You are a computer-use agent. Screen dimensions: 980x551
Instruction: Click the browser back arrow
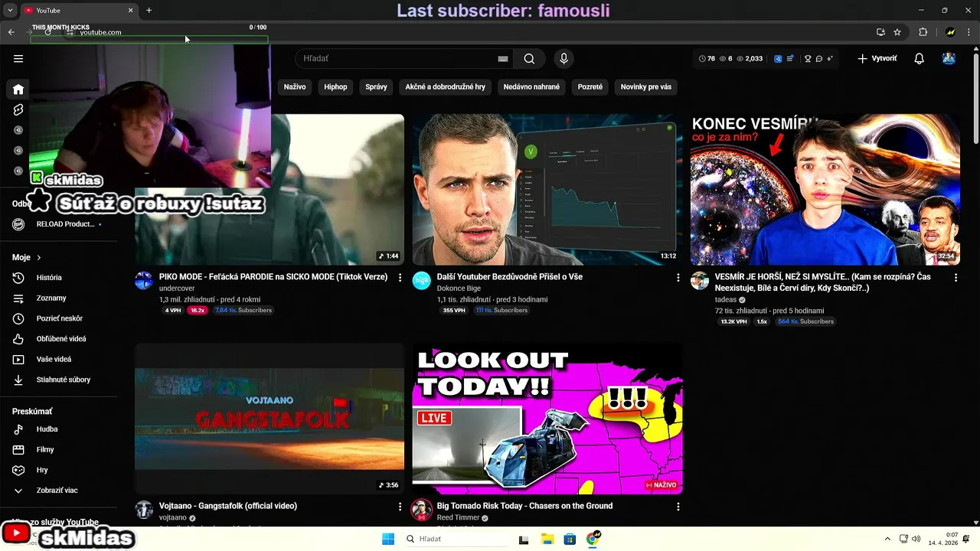point(11,32)
